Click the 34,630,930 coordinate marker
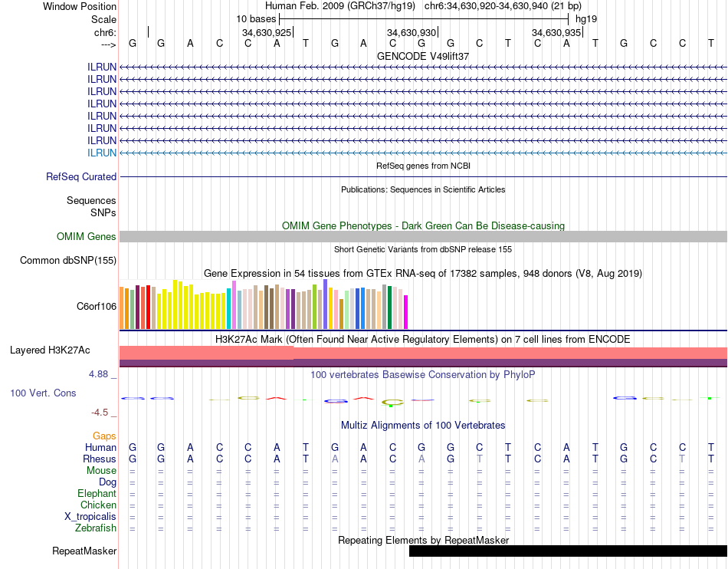This screenshot has width=728, height=569. 412,32
